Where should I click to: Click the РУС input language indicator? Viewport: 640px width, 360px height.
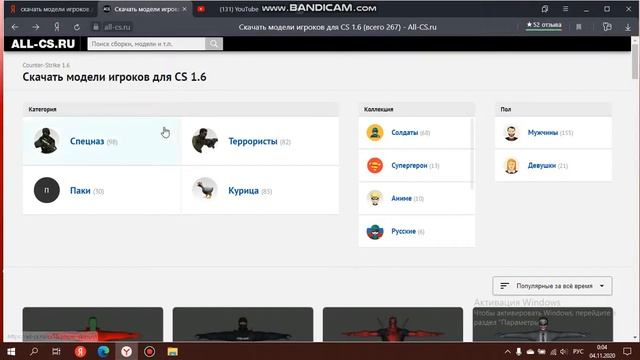578,351
